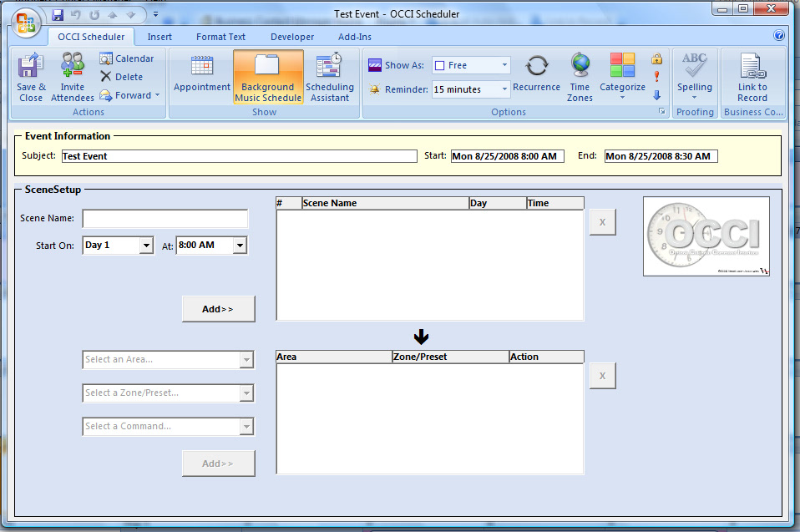
Task: Switch to the Developer tab
Action: [x=292, y=37]
